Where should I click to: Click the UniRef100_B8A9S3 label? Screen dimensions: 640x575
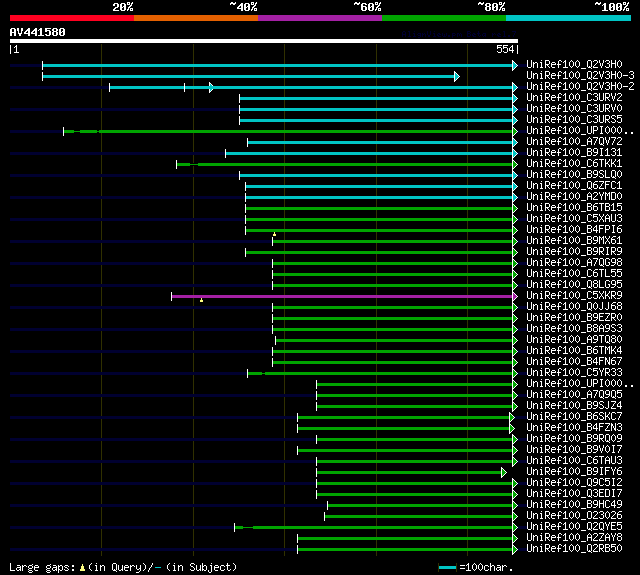(x=574, y=329)
